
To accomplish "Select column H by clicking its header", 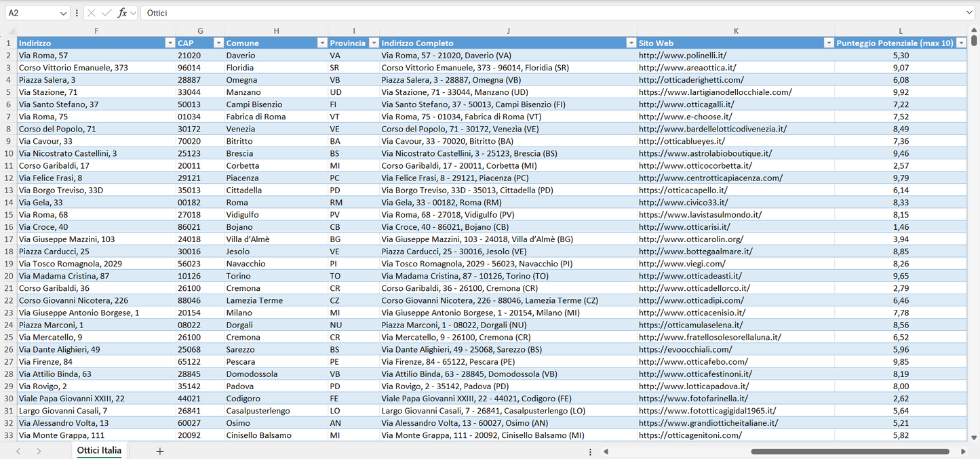I will pos(277,31).
